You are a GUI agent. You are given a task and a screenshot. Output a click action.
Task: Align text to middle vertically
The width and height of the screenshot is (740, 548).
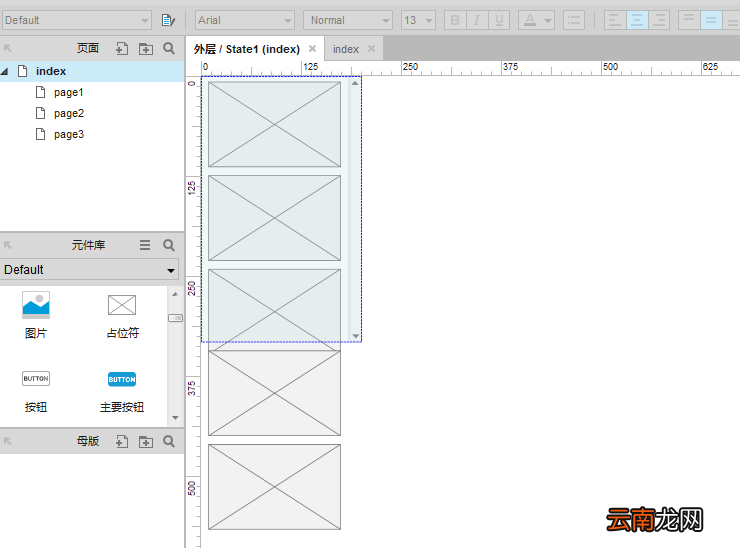[x=711, y=20]
